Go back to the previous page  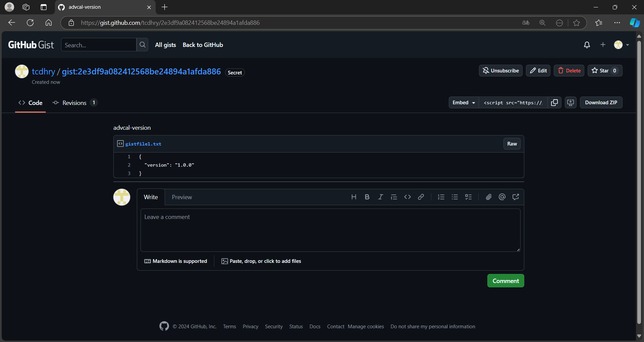[12, 23]
